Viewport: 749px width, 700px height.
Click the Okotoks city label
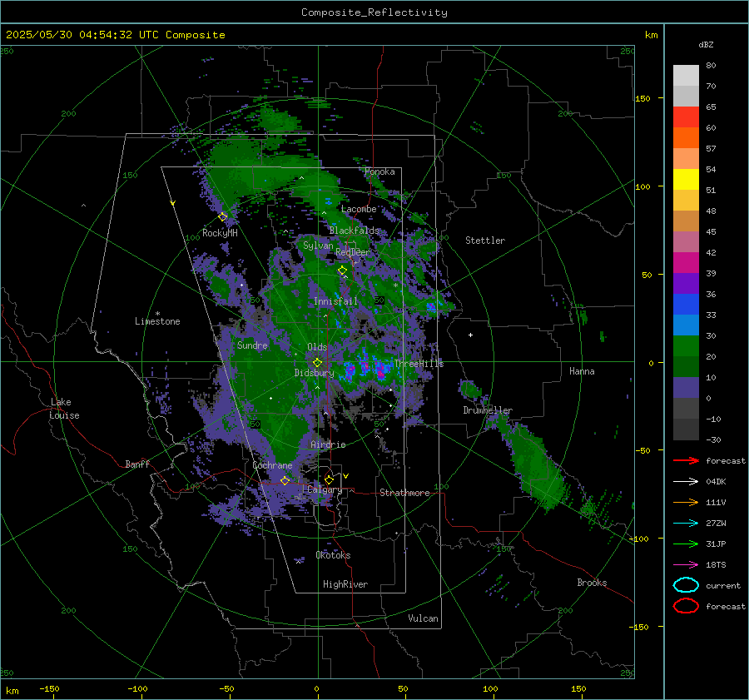(x=333, y=555)
